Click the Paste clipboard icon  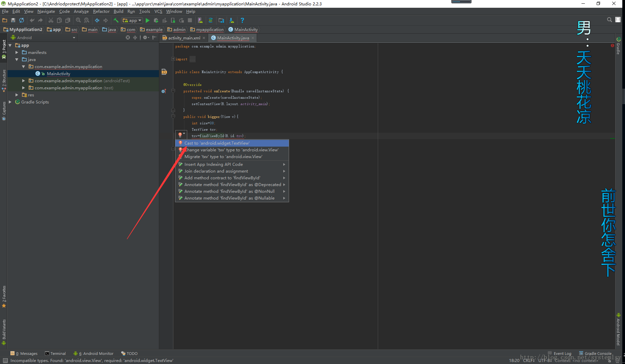68,20
